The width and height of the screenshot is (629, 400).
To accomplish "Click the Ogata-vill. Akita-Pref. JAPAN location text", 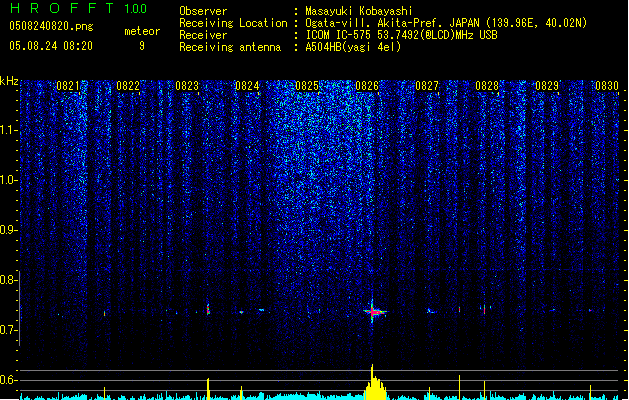I will [446, 23].
